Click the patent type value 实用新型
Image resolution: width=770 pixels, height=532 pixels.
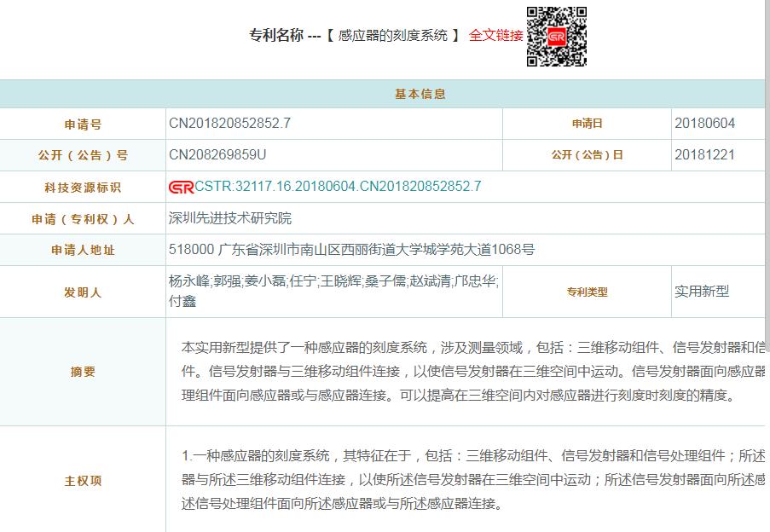[702, 292]
